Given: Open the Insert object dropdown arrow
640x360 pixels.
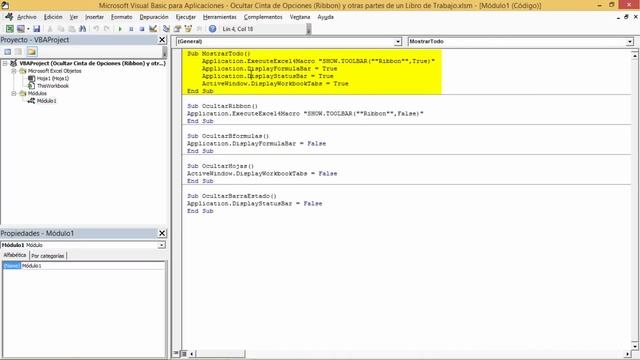Looking at the screenshot, I should [28, 29].
